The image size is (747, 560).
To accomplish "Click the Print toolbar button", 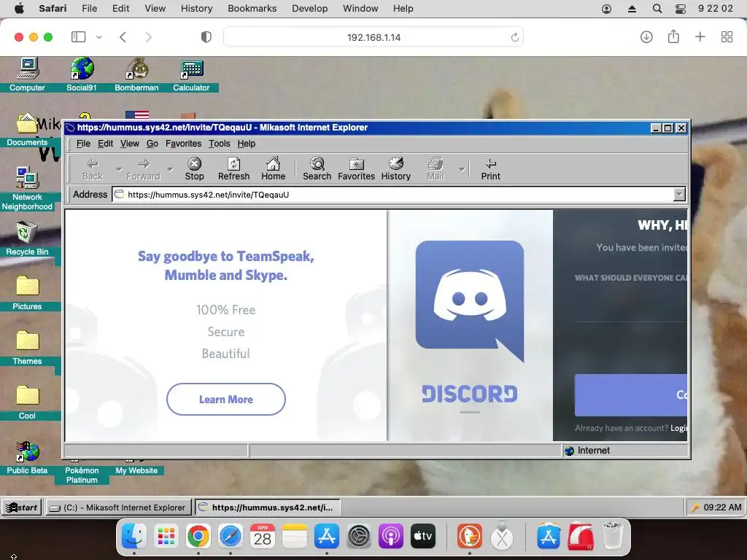I will 490,169.
